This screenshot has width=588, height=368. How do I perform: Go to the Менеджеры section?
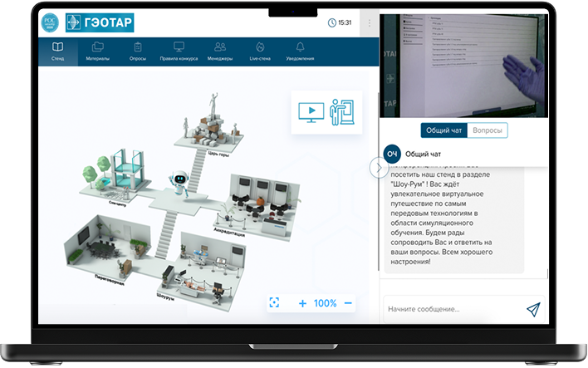[219, 52]
